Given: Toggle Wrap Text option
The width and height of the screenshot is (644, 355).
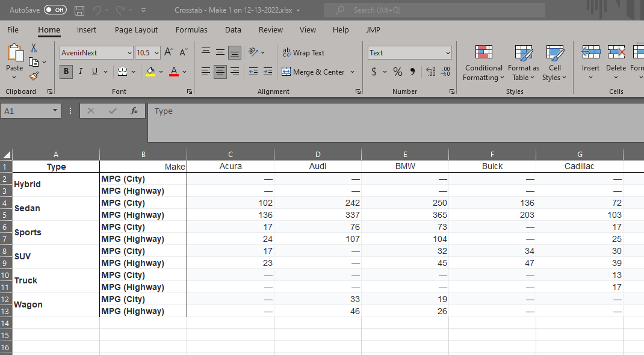Looking at the screenshot, I should point(303,53).
